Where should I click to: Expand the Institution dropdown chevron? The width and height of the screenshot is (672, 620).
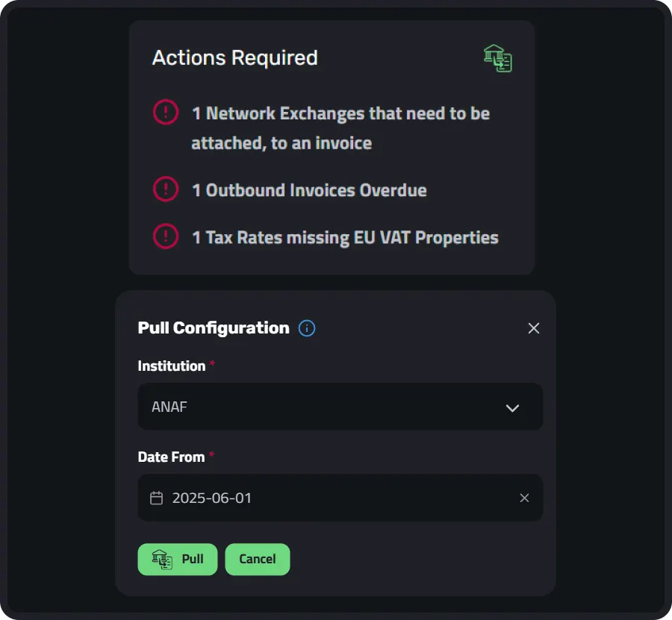(512, 407)
